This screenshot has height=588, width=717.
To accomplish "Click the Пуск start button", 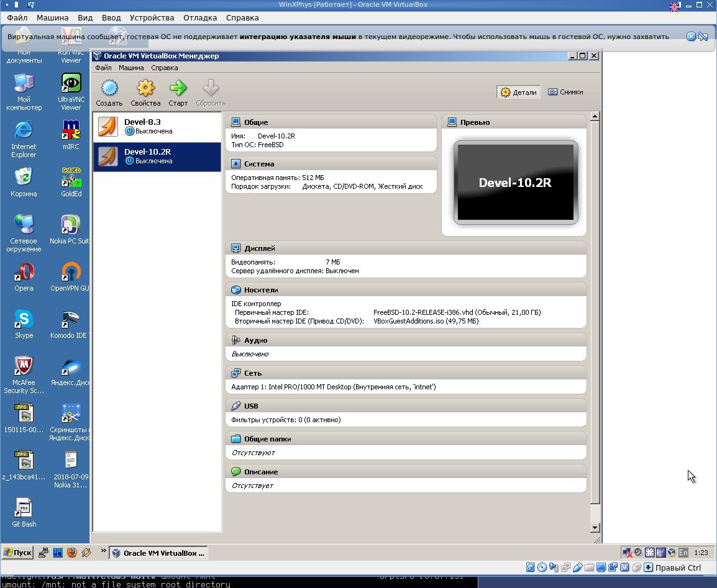I will [18, 553].
